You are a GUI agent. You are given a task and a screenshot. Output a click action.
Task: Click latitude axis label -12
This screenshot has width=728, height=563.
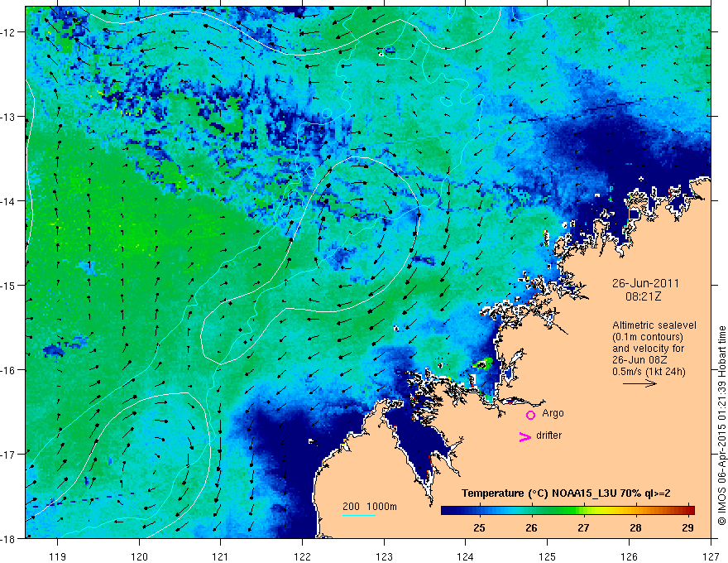tap(10, 32)
